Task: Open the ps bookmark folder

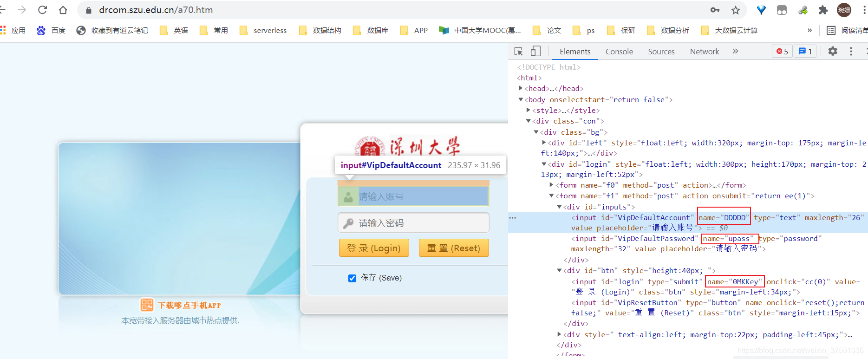Action: (584, 30)
